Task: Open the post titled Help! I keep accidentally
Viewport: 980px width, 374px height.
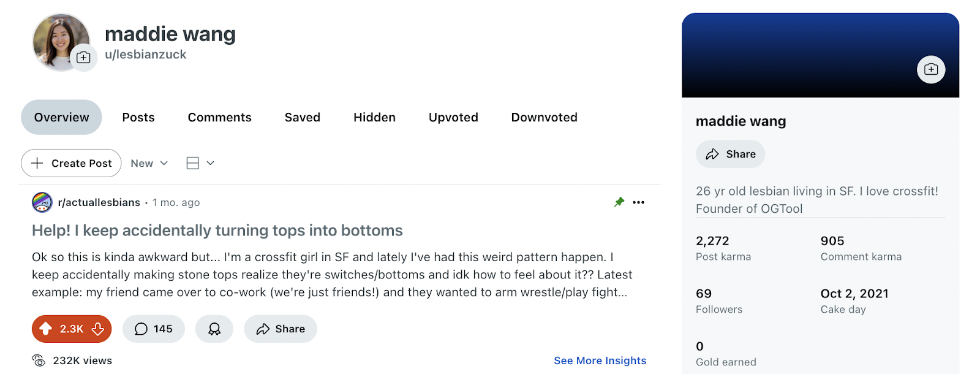Action: click(x=217, y=231)
